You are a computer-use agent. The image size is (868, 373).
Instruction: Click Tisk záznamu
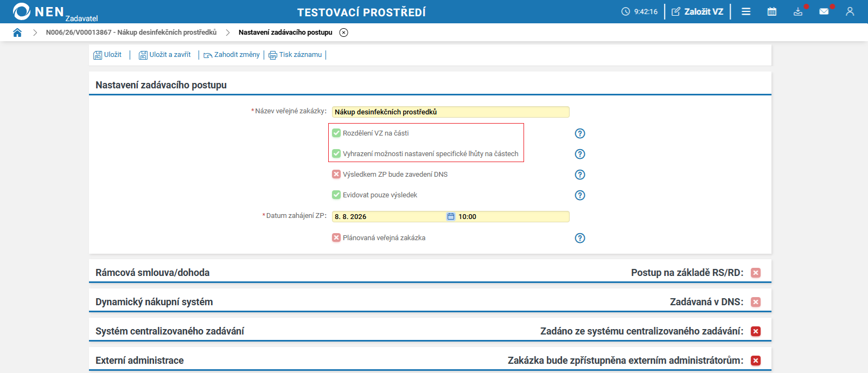coord(295,55)
